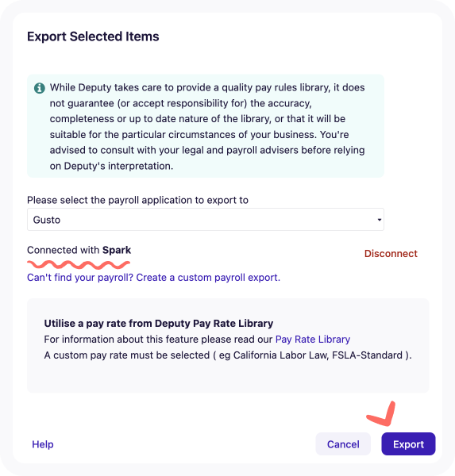This screenshot has width=455, height=476.
Task: Click the For information about this feature text
Action: click(x=158, y=339)
